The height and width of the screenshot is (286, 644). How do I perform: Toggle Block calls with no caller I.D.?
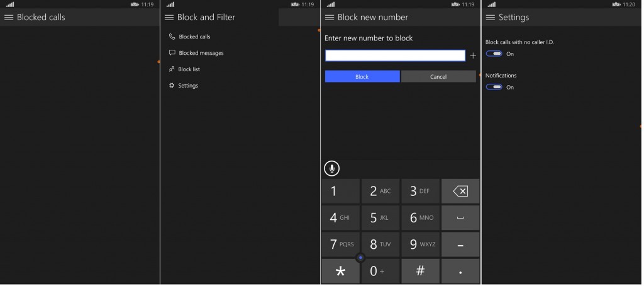pos(494,54)
